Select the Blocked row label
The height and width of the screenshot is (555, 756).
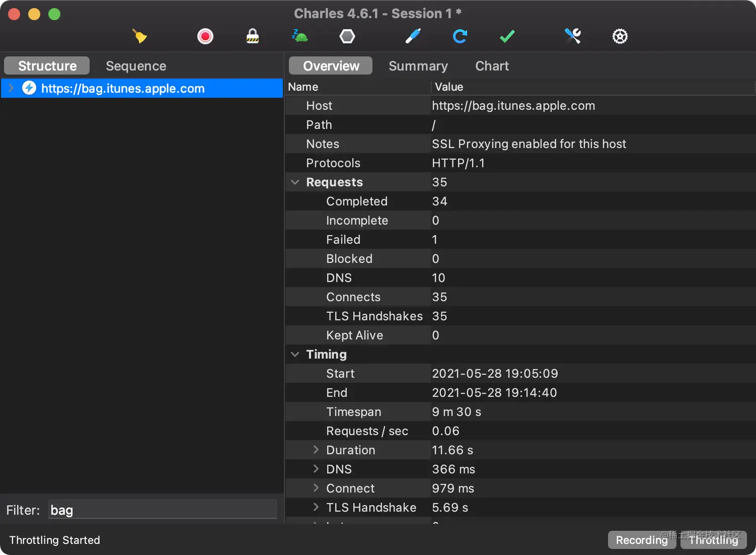349,259
